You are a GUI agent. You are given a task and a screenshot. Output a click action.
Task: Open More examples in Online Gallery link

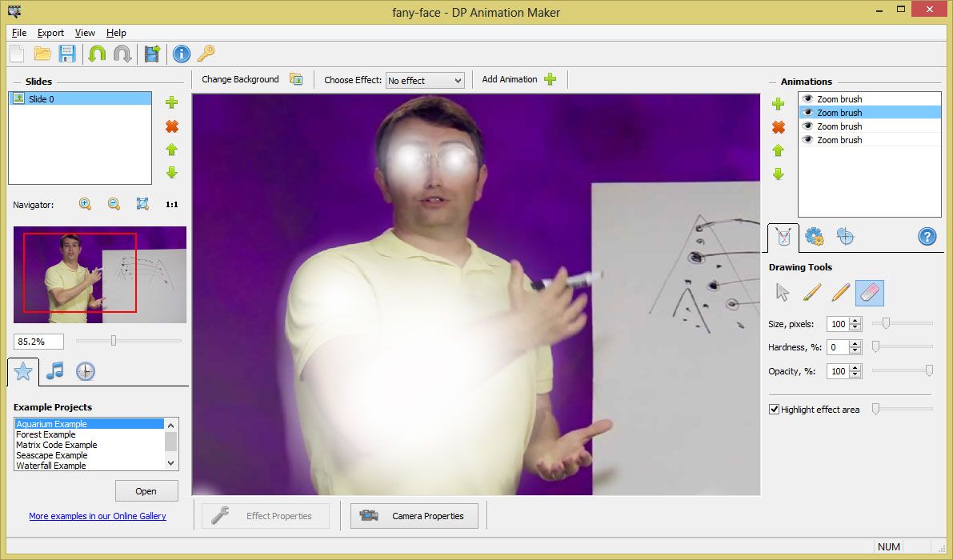click(98, 516)
